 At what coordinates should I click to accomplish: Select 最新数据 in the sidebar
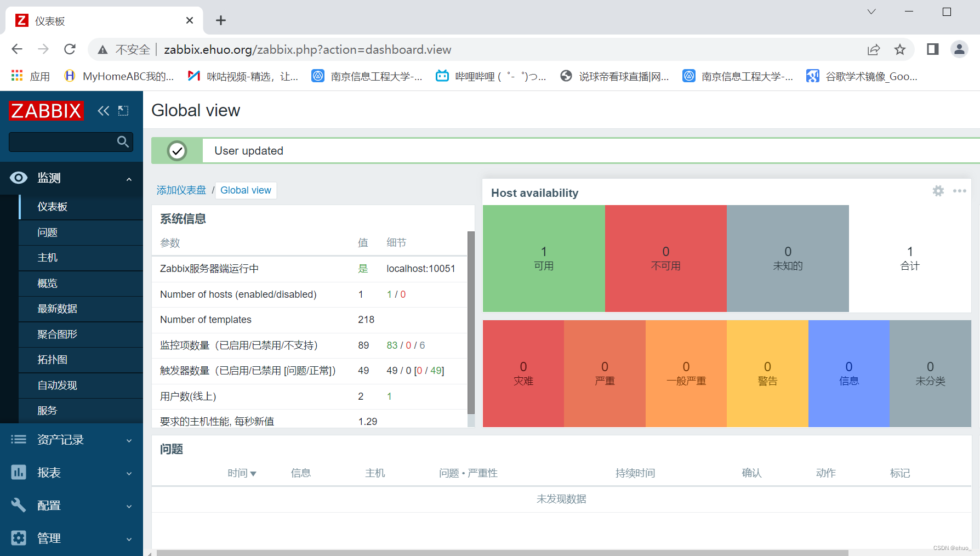pos(81,309)
